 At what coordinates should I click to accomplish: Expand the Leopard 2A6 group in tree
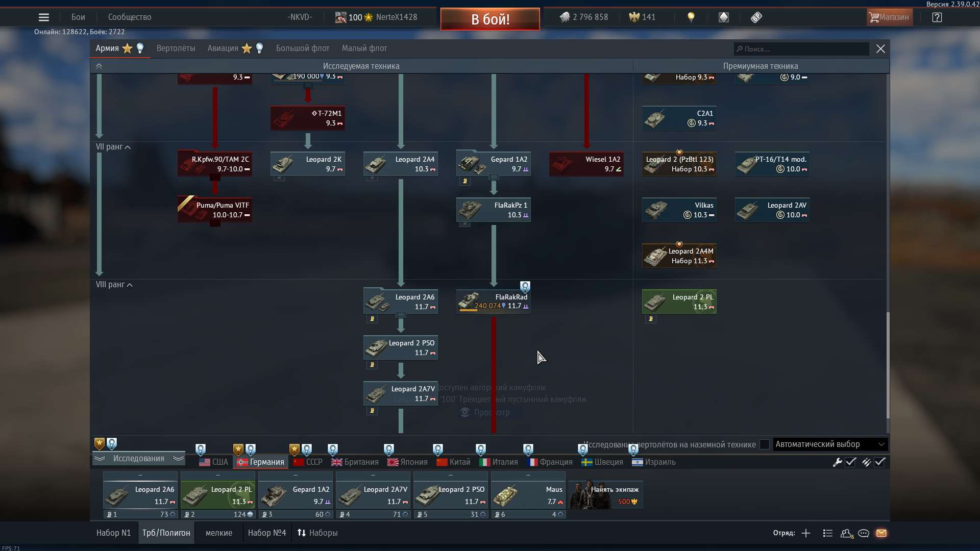[x=401, y=315]
